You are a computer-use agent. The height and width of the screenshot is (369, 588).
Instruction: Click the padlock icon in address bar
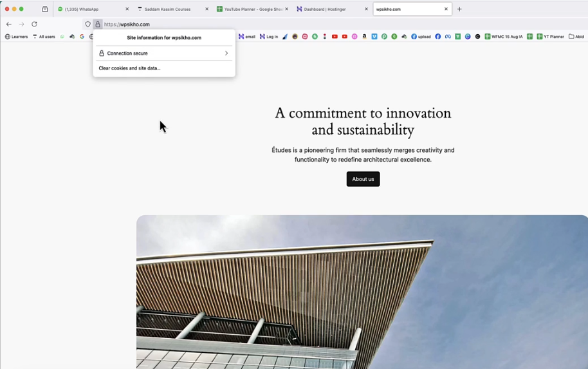tap(98, 24)
